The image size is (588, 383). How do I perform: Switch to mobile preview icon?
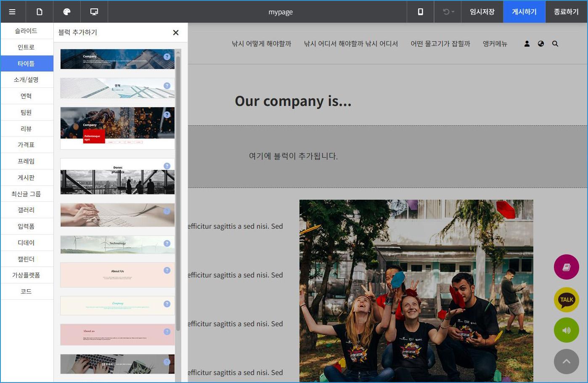(420, 12)
